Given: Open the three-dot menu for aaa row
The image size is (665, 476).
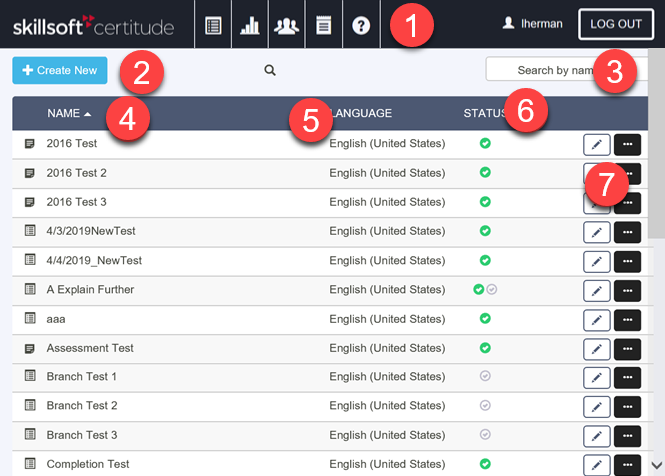Looking at the screenshot, I should (627, 320).
